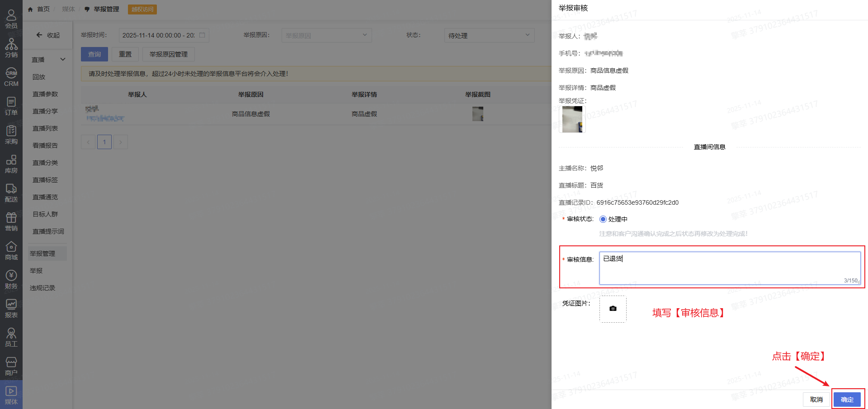Click the 确定 confirm button
Screen dimensions: 868x409
[x=847, y=400]
